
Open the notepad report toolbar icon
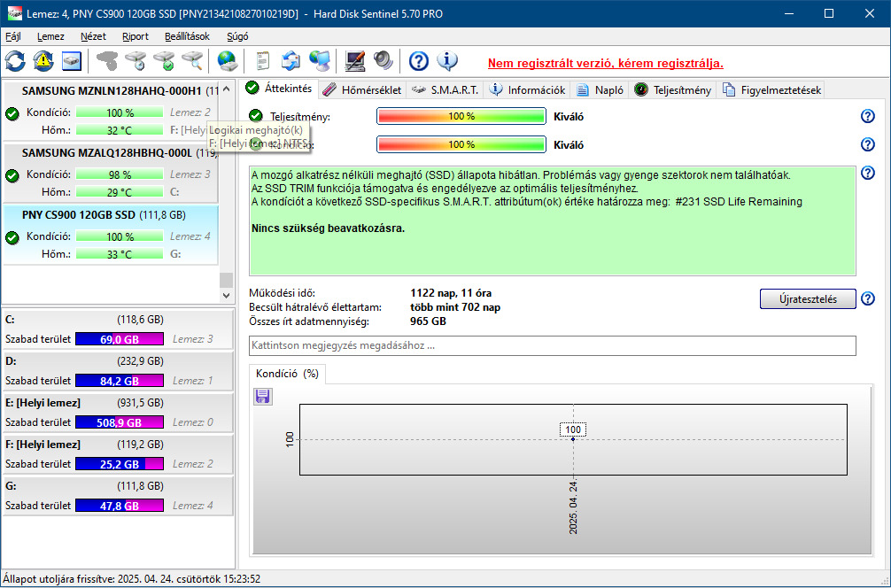[x=262, y=61]
